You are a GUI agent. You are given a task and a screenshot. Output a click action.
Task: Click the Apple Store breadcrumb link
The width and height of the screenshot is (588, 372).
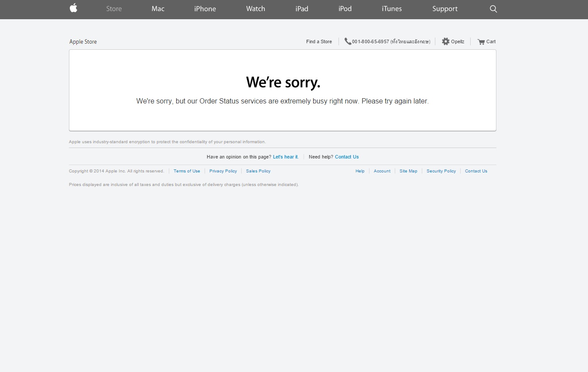click(x=83, y=42)
